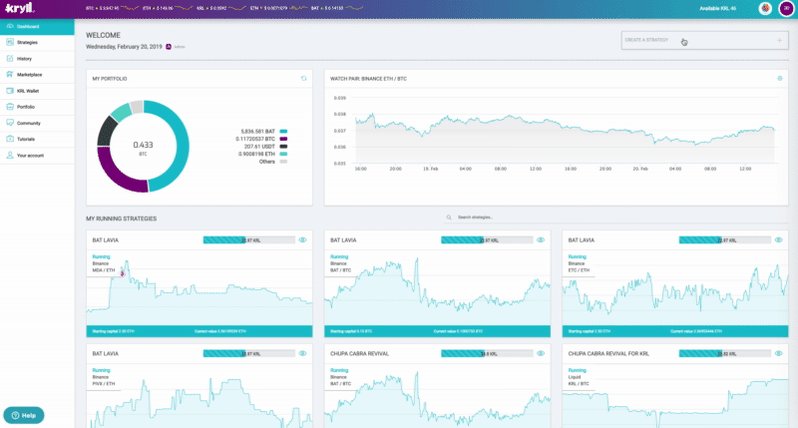Click the ETH price ticker in header
The image size is (798, 428).
point(169,8)
